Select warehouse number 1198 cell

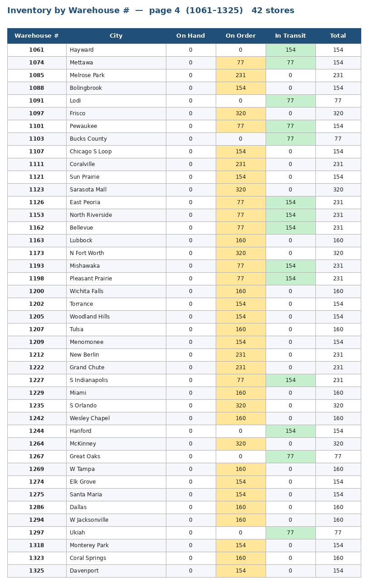[37, 279]
